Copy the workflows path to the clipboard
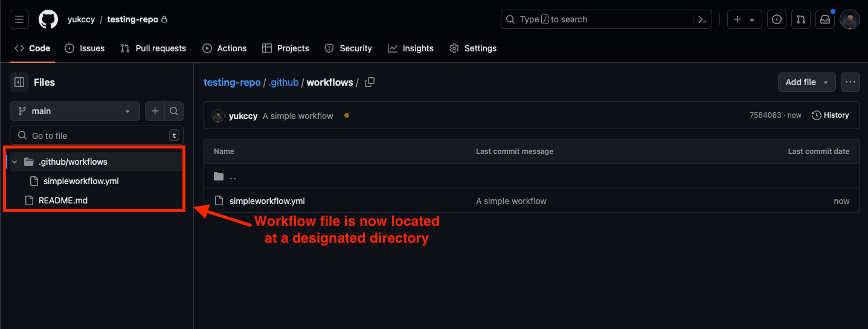The width and height of the screenshot is (868, 329). click(370, 82)
